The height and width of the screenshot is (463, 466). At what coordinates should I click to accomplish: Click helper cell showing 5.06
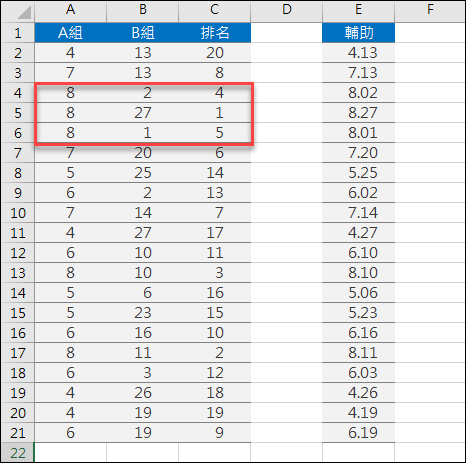359,293
